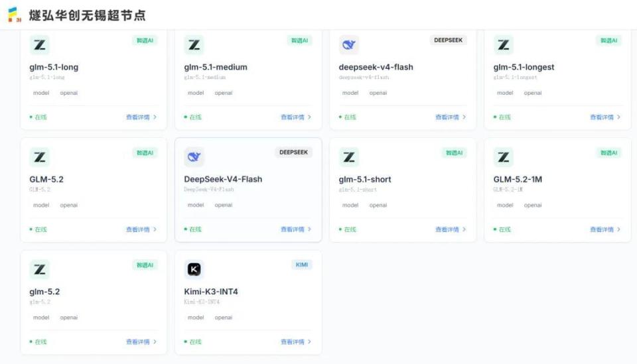Click the GLM-5.2-1M model Z icon

click(504, 156)
